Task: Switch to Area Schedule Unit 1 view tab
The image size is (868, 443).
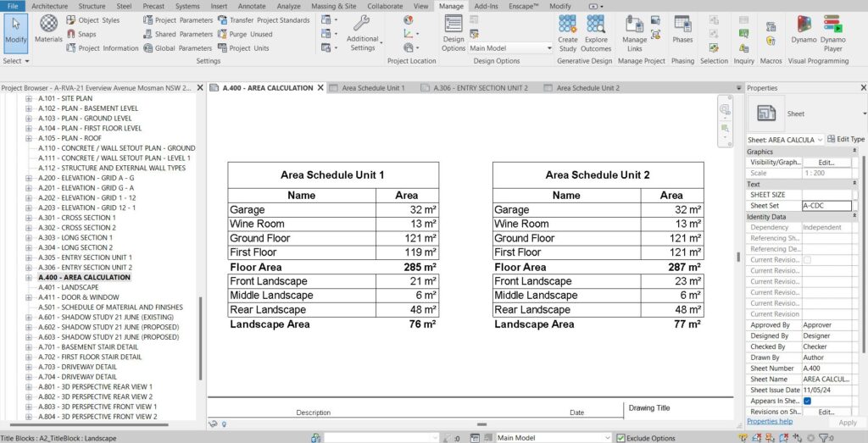Action: pyautogui.click(x=373, y=88)
